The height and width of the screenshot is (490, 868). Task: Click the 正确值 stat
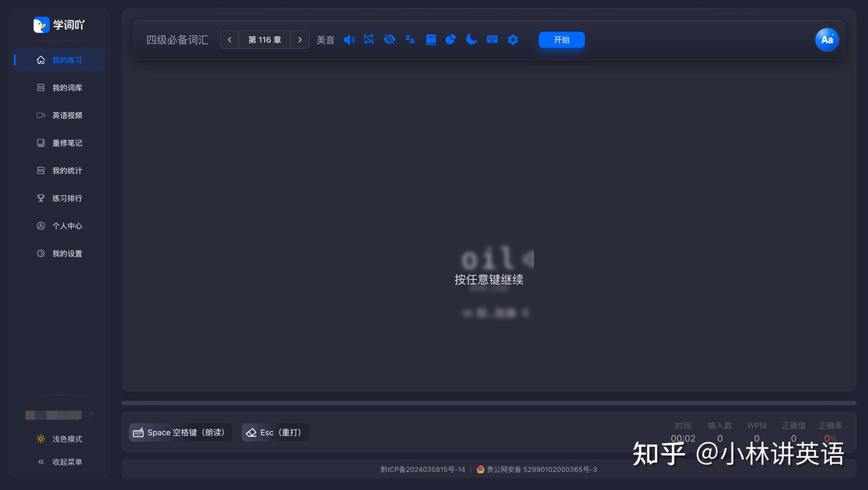[793, 432]
